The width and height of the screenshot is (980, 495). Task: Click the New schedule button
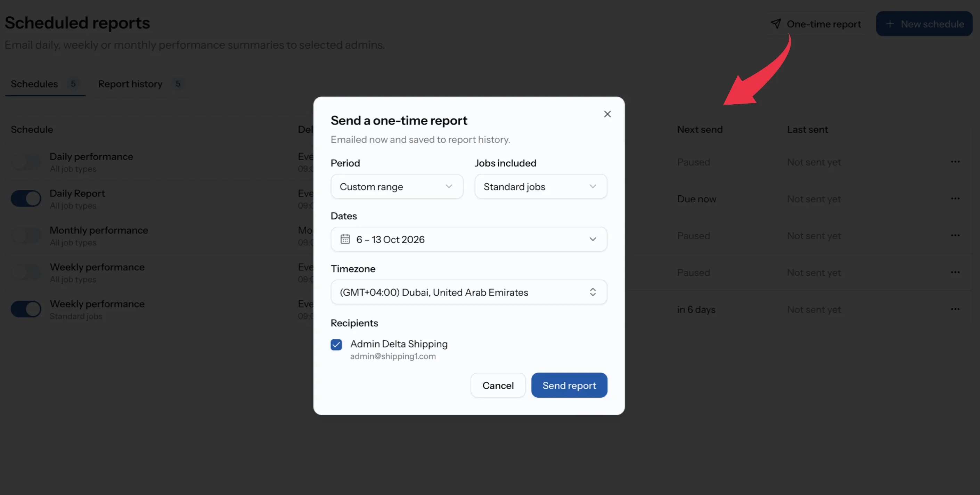[x=924, y=24]
